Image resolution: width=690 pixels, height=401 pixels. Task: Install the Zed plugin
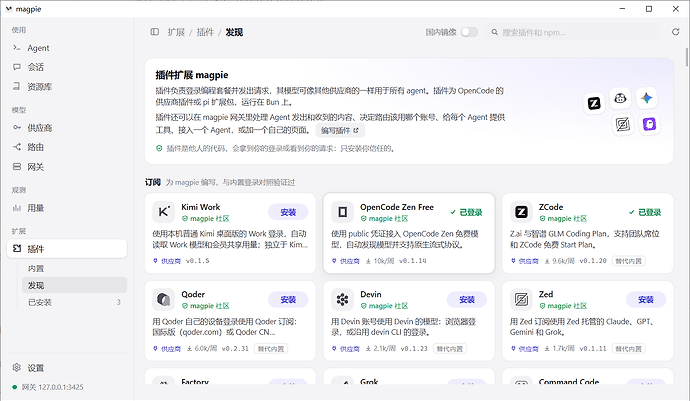[646, 299]
